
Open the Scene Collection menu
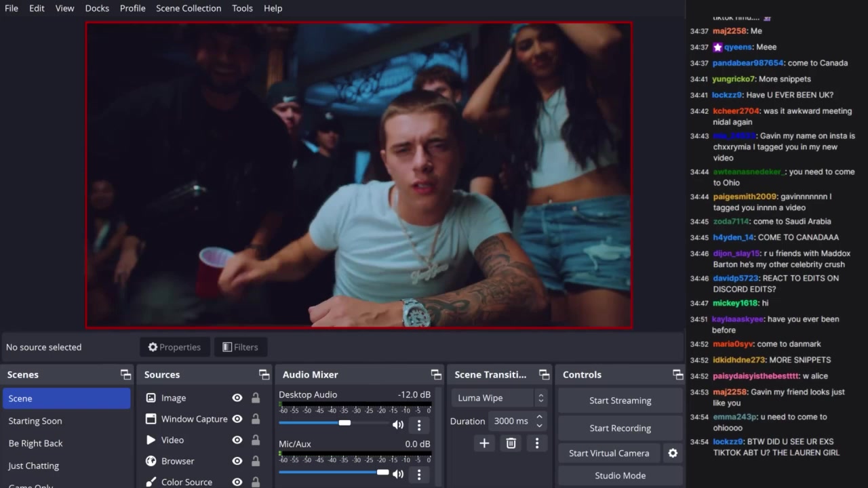[189, 8]
